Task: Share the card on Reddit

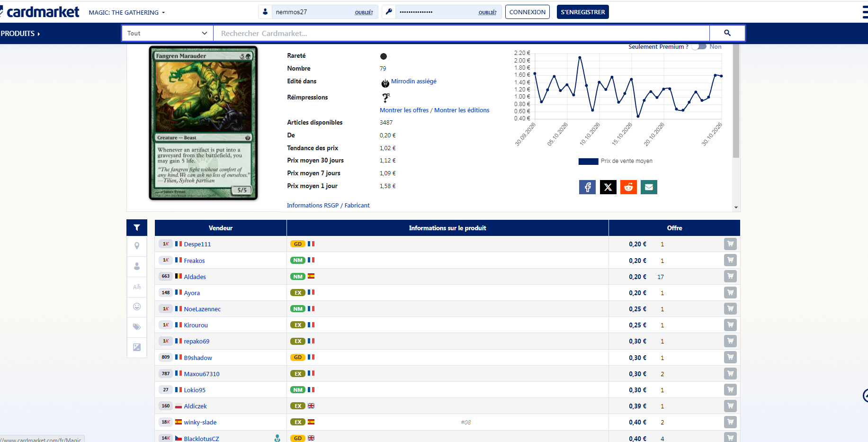Action: [x=628, y=187]
